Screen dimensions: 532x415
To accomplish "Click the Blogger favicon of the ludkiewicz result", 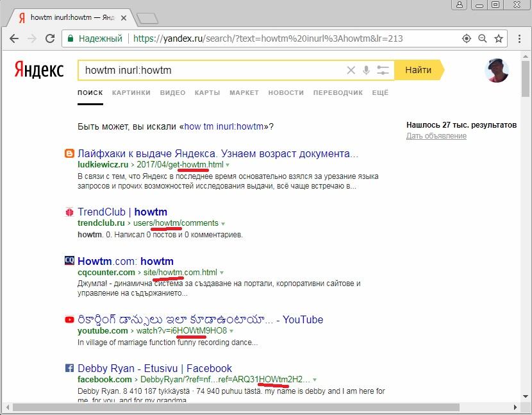I will point(69,153).
